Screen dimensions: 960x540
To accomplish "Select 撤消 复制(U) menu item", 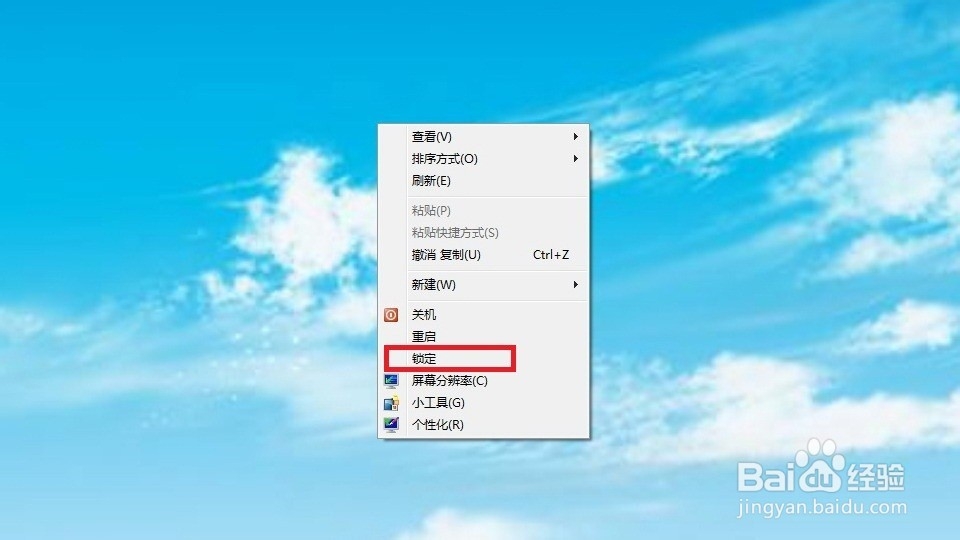I will (x=484, y=255).
